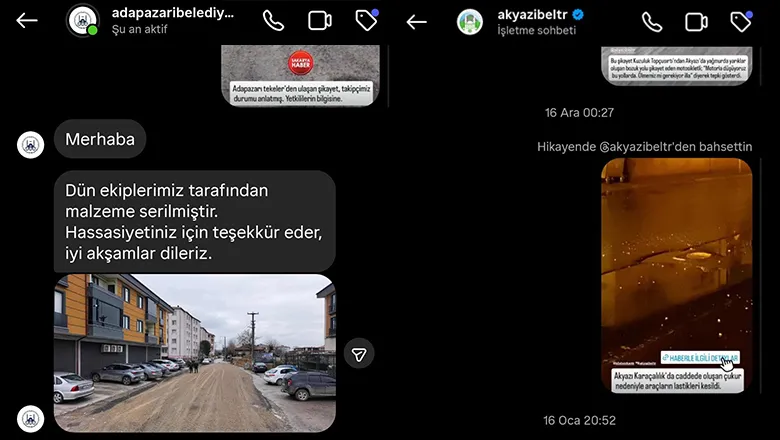Open sender avatar beside Merhaba message

click(30, 145)
